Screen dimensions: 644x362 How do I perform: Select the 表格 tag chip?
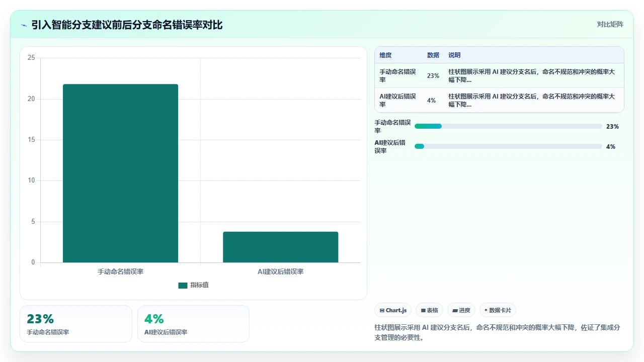point(429,310)
